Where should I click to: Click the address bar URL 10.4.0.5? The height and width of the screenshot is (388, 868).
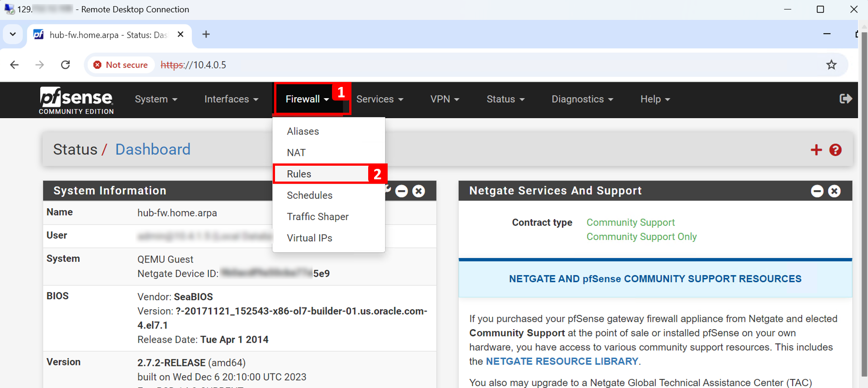194,65
